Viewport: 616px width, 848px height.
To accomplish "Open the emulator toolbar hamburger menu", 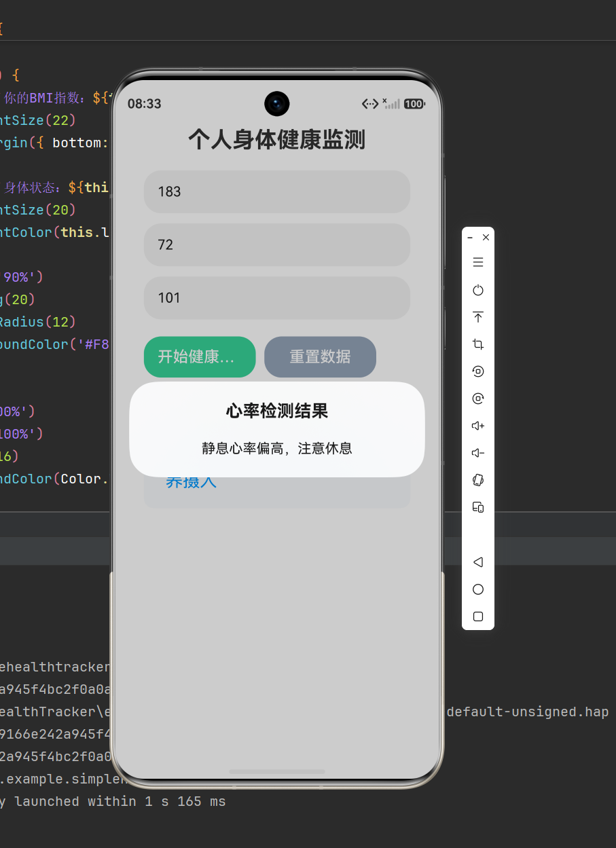I will point(478,262).
